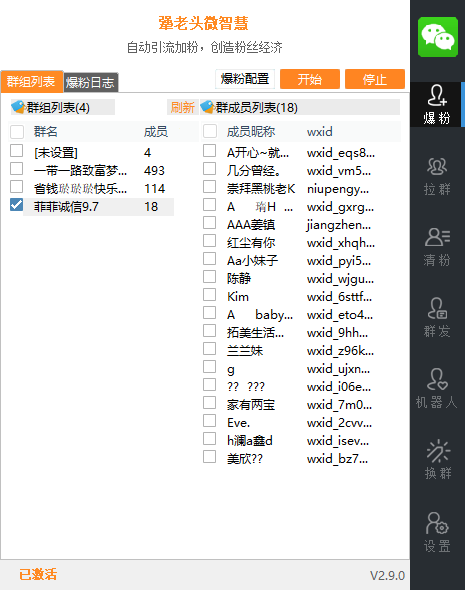Click the 已激活 activation status
The width and height of the screenshot is (465, 590).
tap(38, 575)
